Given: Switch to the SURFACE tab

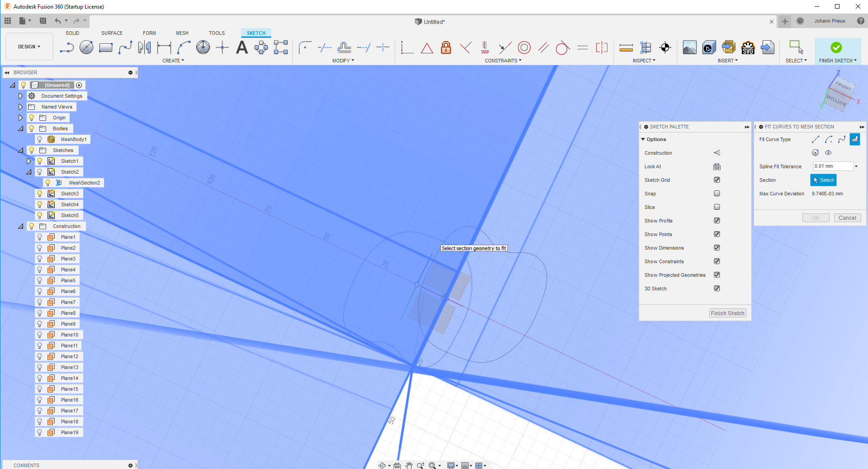Looking at the screenshot, I should [x=112, y=33].
